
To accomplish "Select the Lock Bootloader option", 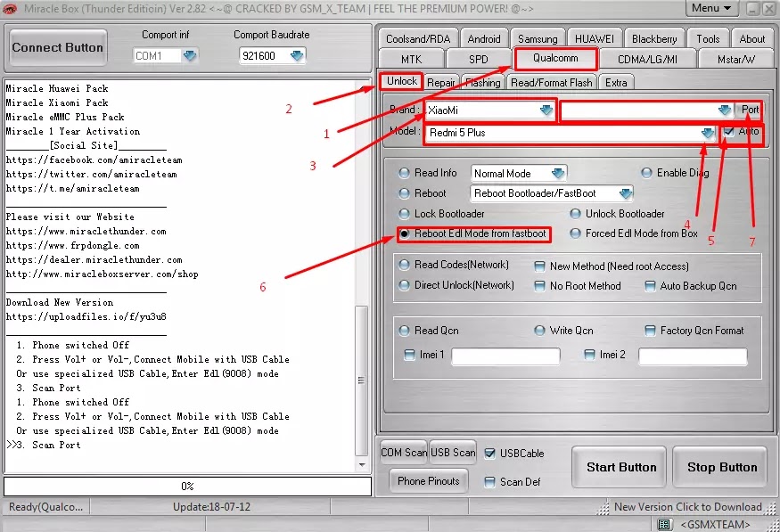I will [404, 214].
